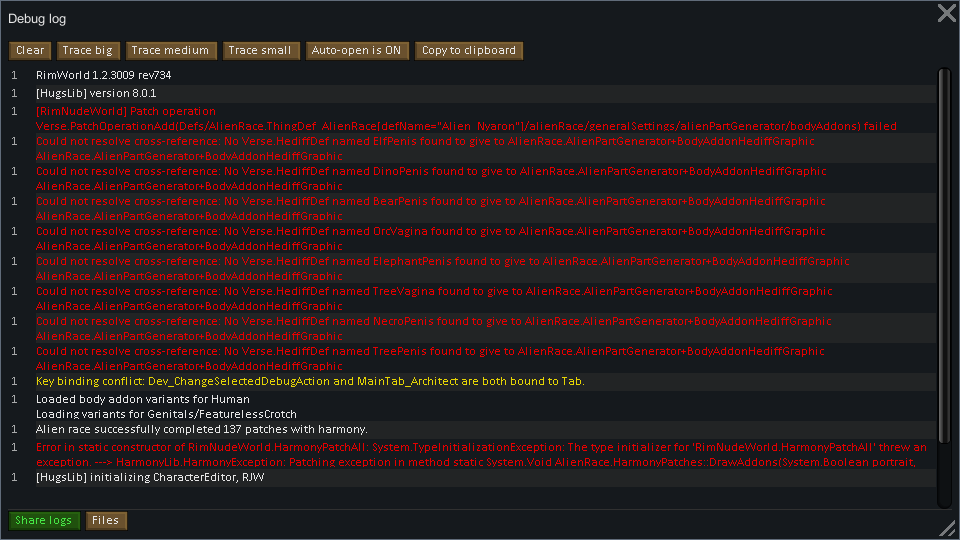Select NecroPenis cross-reference error entry
The height and width of the screenshot is (540, 960).
pos(471,328)
